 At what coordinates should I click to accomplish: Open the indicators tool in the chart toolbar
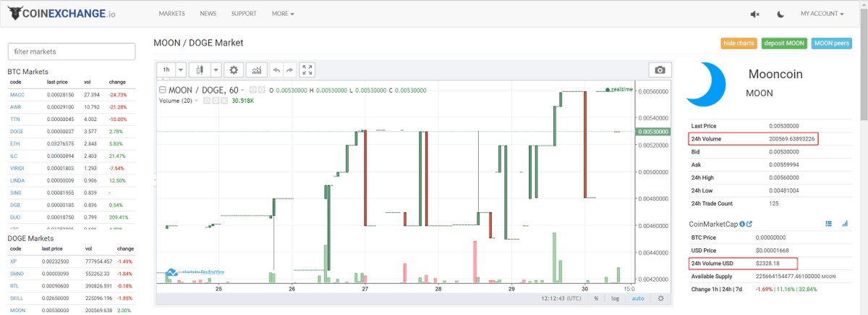[256, 70]
